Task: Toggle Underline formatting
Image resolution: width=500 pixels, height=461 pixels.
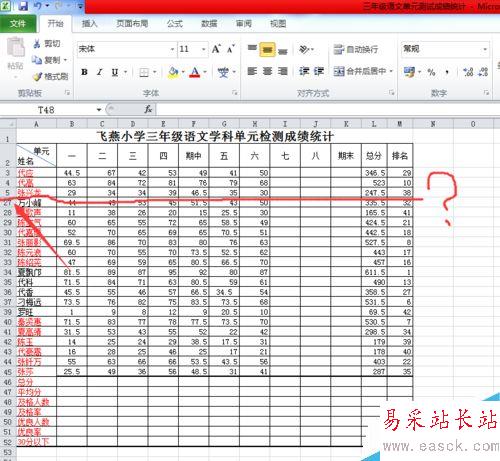Action: (x=115, y=72)
